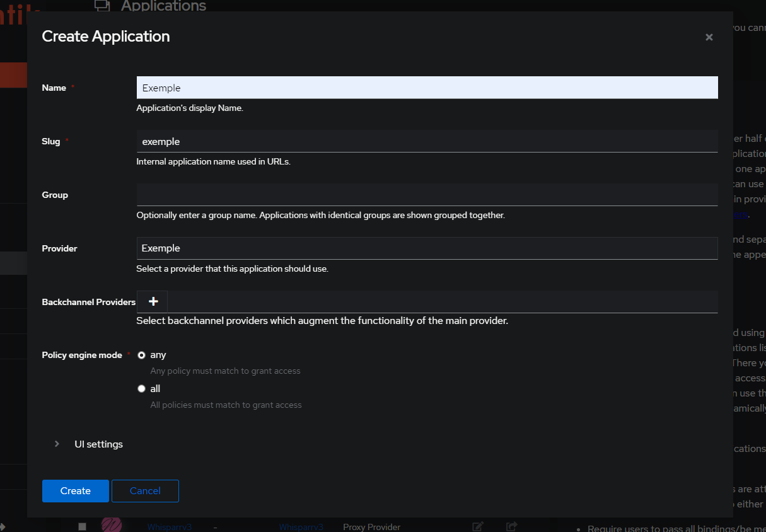The height and width of the screenshot is (532, 766).
Task: Tick the Whisparrv3 row checkbox
Action: pos(82,526)
